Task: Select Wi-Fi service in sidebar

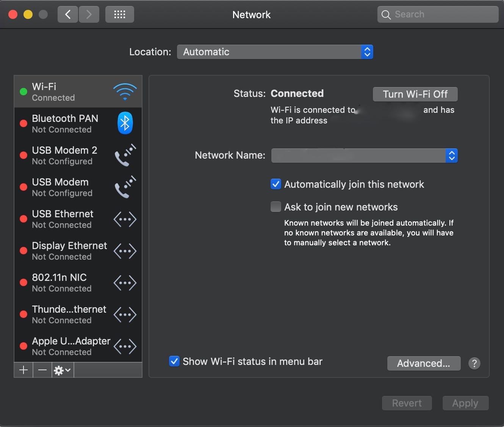Action: pos(78,92)
